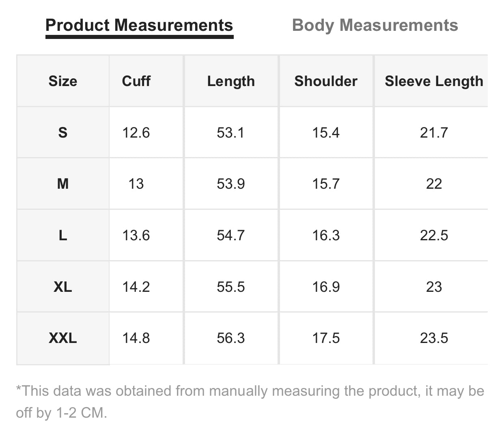
Task: Click the Size column header
Action: tap(63, 81)
